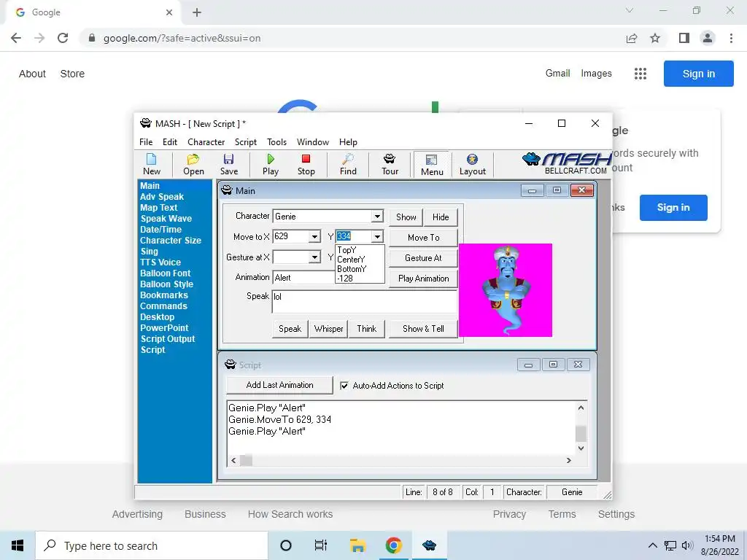Image resolution: width=747 pixels, height=560 pixels.
Task: Expand the Move to X dropdown
Action: [314, 237]
